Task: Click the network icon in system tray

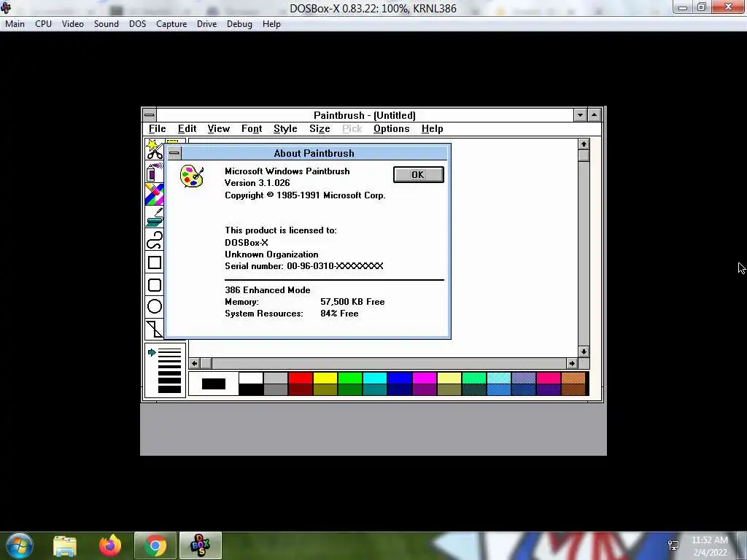Action: point(673,545)
